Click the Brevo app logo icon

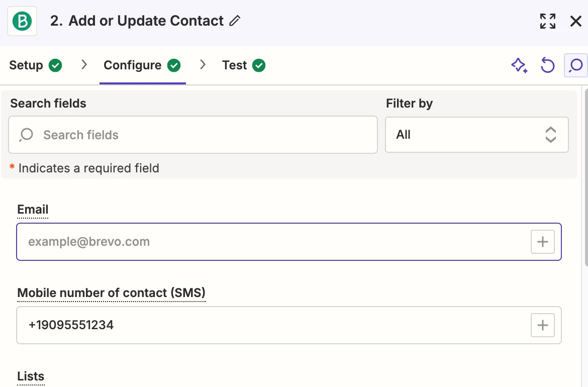22,22
